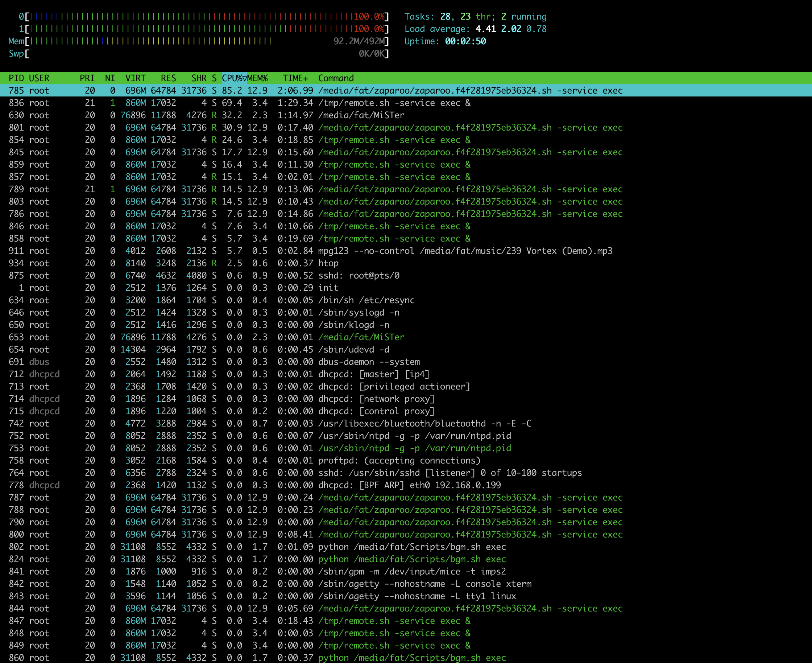Select dhcpcd [BPF ARP] eth0 process

coord(406,485)
